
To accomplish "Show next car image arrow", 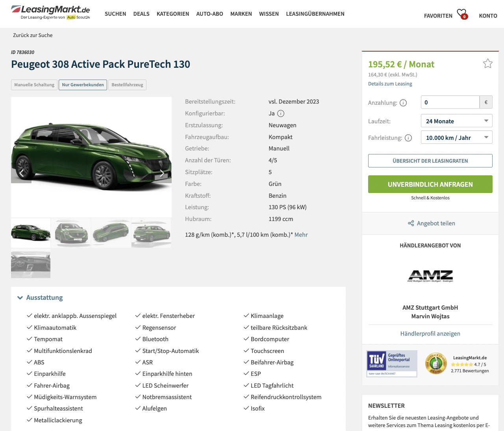I will [x=162, y=173].
